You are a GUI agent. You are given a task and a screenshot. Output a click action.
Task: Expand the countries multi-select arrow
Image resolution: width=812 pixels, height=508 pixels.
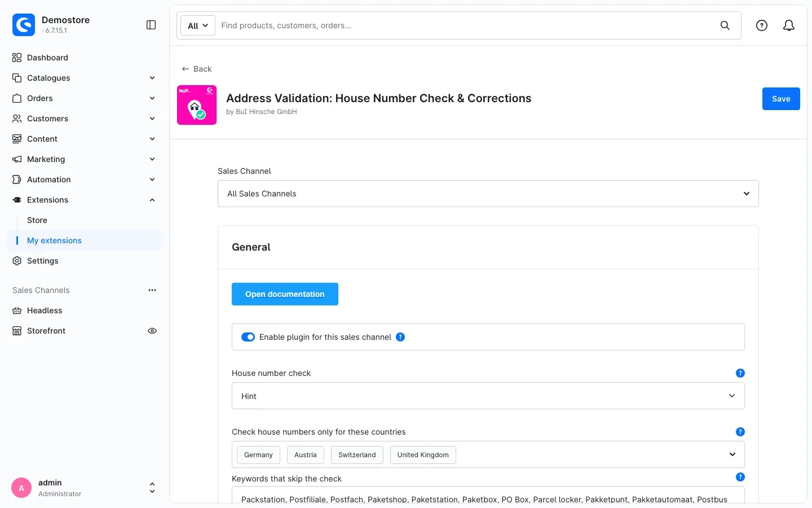tap(732, 454)
